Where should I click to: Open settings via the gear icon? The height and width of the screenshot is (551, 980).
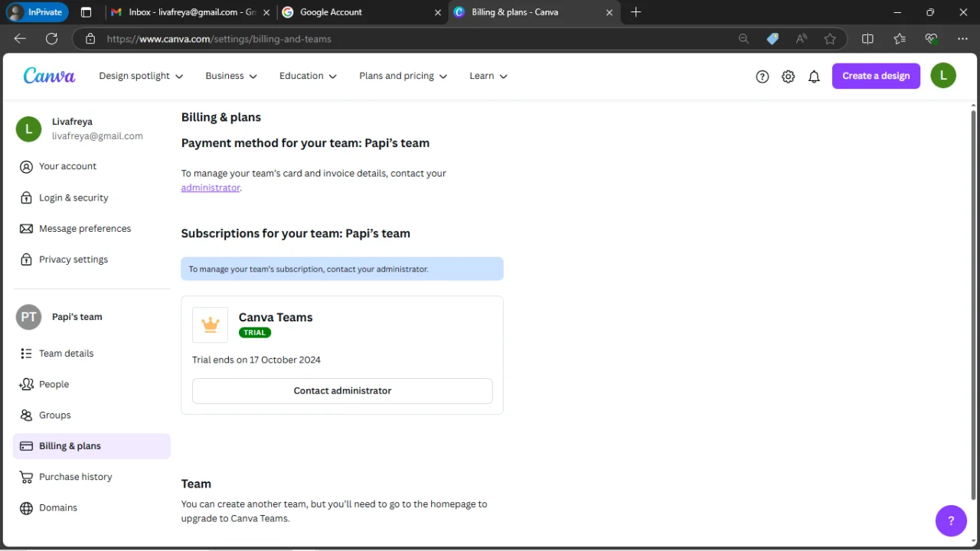click(788, 76)
